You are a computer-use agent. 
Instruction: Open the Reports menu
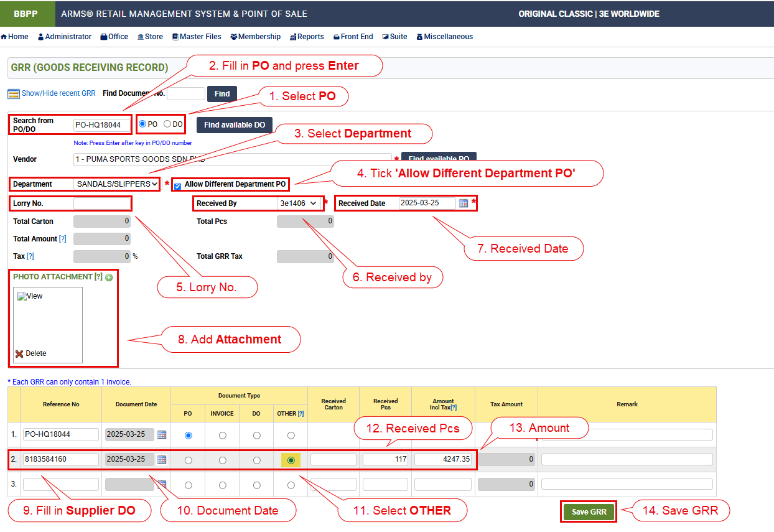[307, 37]
